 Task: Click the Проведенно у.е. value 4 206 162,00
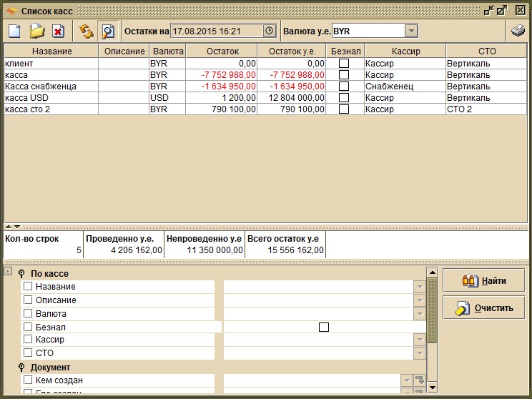click(137, 250)
